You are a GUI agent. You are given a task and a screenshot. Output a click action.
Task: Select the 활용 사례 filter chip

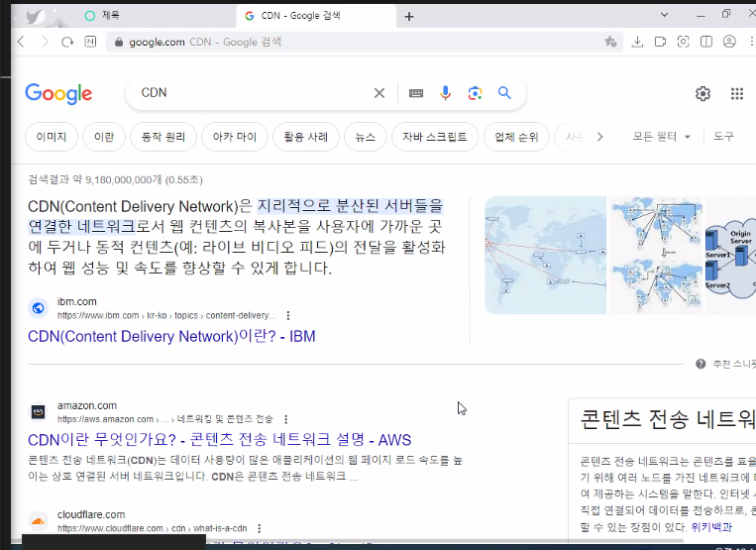[306, 137]
